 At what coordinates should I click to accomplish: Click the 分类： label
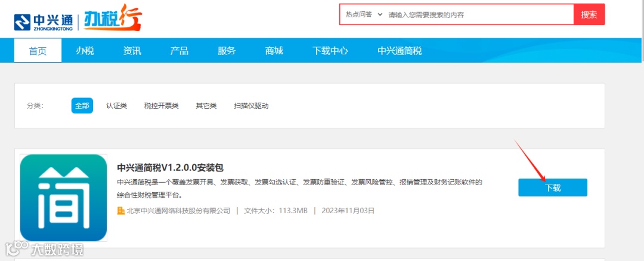pyautogui.click(x=35, y=106)
